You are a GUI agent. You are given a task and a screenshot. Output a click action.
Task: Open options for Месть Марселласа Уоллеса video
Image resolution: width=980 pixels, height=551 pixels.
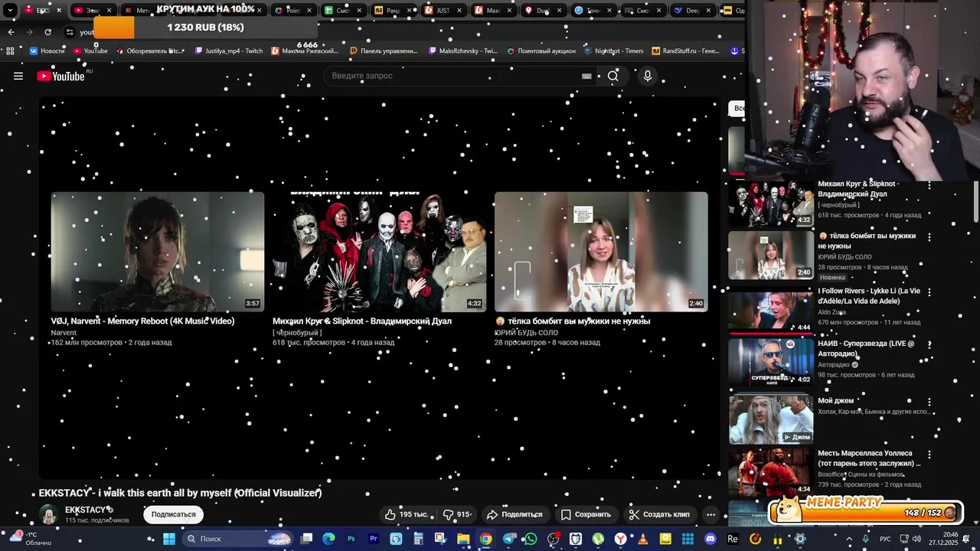click(x=929, y=455)
